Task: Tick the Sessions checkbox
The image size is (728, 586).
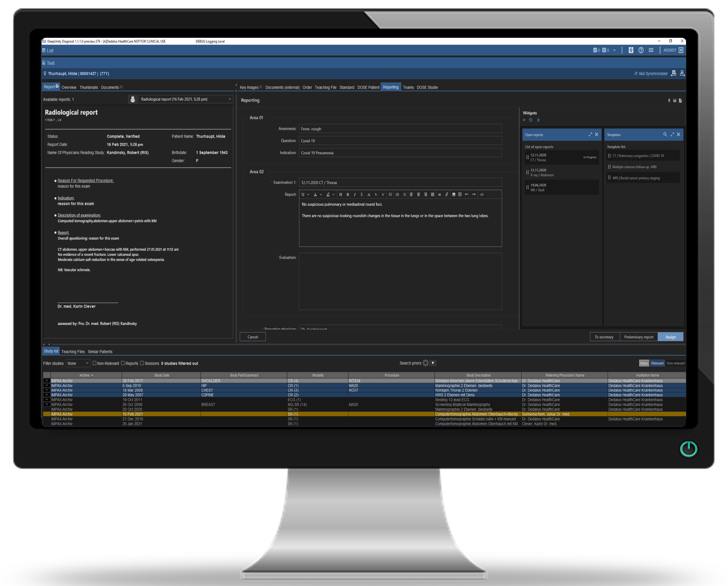Action: (142, 363)
